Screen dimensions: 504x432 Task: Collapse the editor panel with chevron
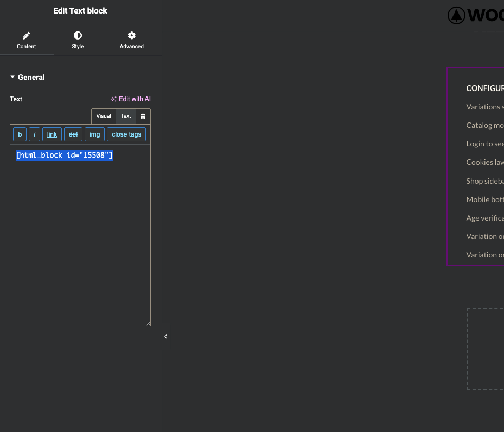165,336
